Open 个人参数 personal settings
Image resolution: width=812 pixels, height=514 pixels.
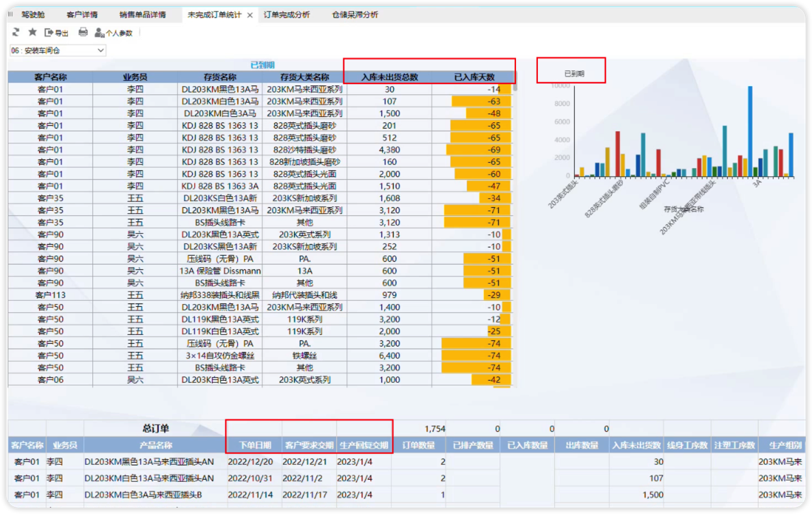coord(114,33)
